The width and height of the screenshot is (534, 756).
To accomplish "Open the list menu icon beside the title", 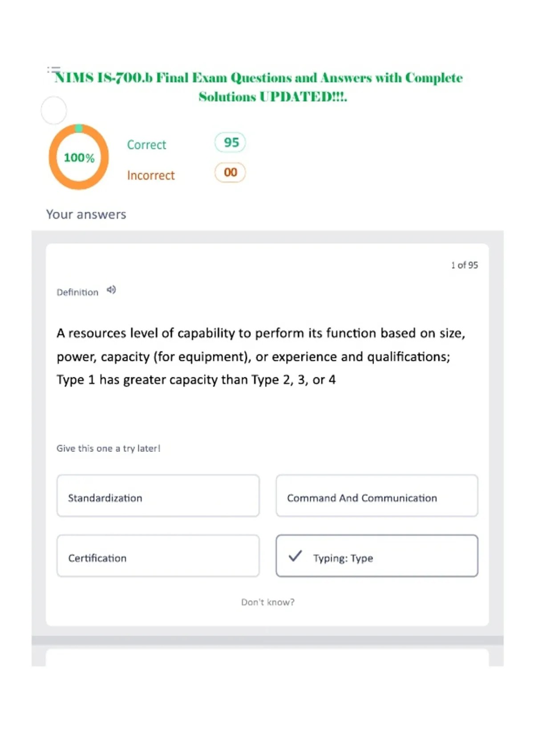I will [53, 70].
